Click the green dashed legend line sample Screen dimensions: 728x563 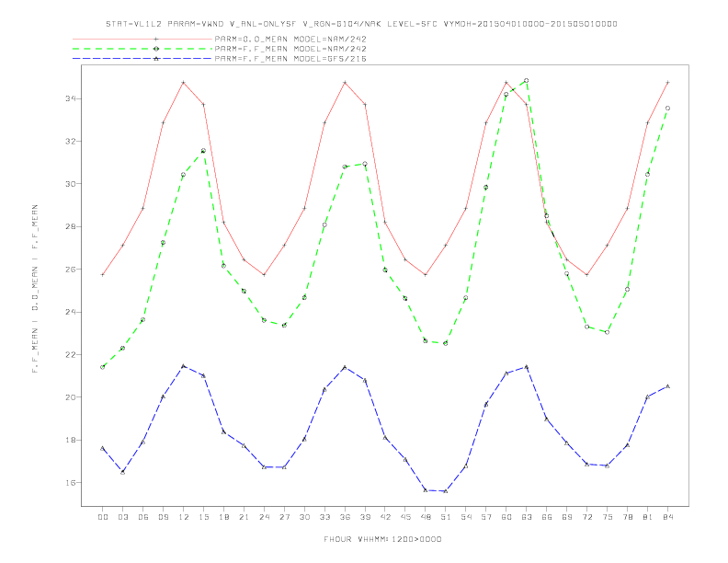coord(142,49)
